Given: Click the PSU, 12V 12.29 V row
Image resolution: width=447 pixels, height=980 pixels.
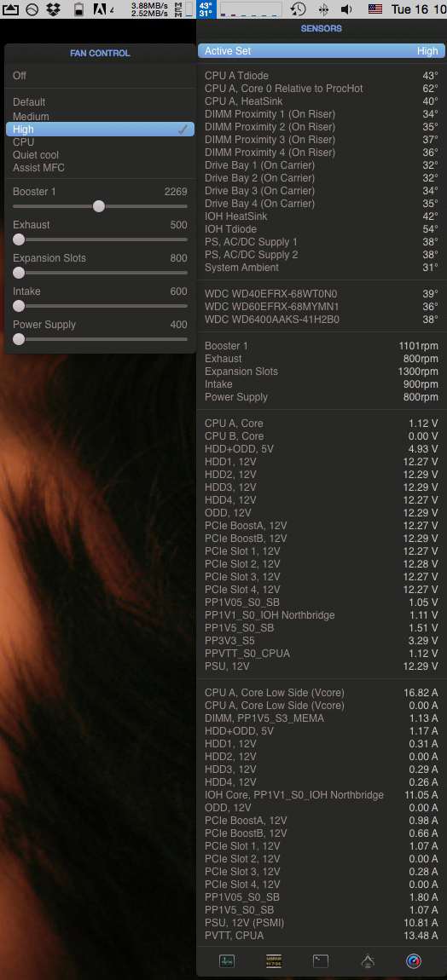Looking at the screenshot, I should pos(321,666).
